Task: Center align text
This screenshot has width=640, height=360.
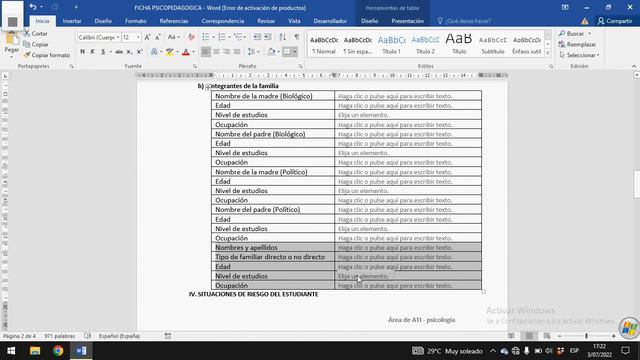Action: (x=216, y=52)
